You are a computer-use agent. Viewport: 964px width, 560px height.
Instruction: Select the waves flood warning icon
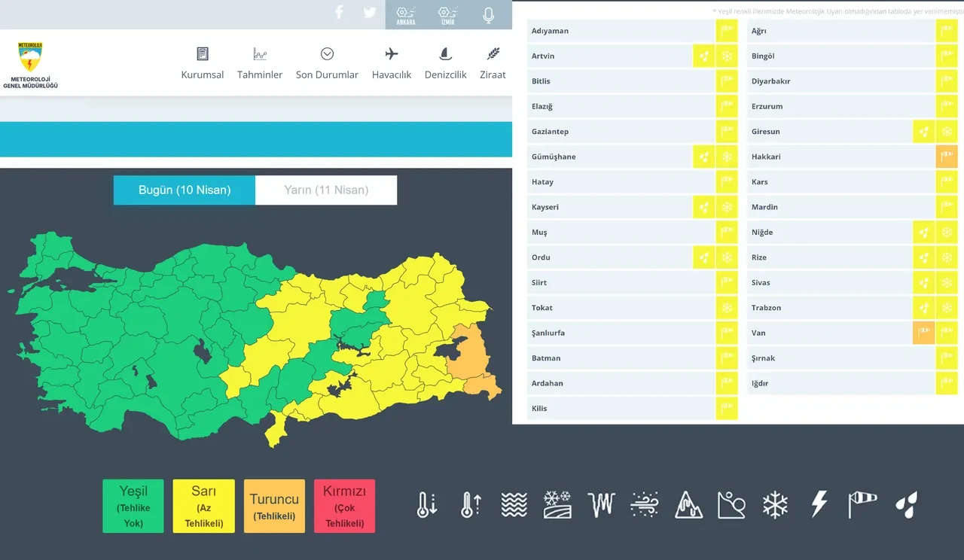[514, 504]
